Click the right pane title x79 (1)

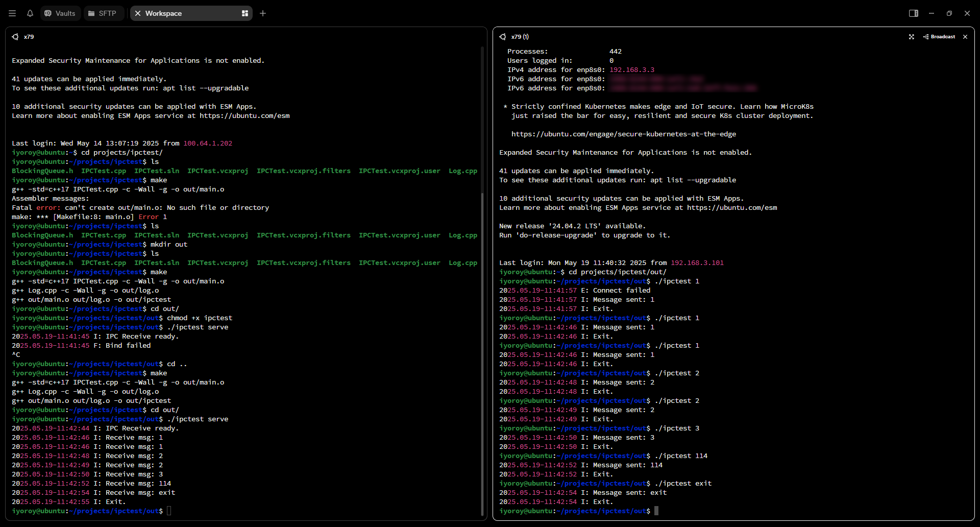click(x=520, y=37)
